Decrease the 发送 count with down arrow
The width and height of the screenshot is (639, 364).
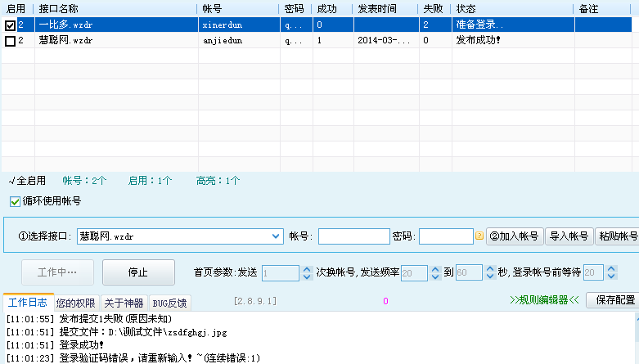308,276
